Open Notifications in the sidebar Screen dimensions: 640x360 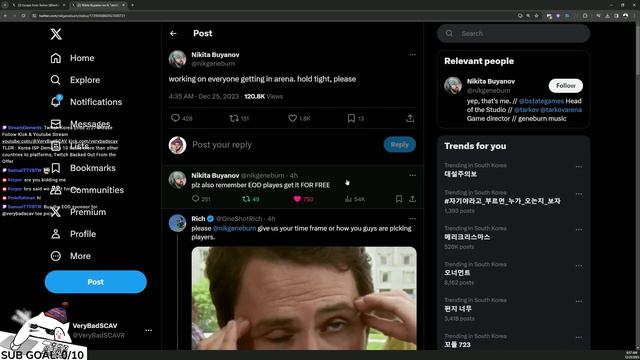86,102
